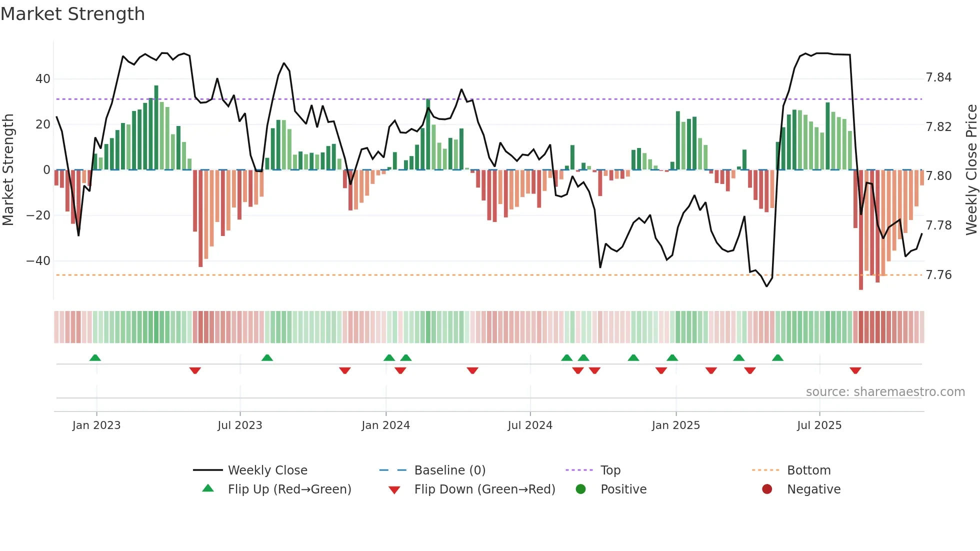
Task: Click the Market Strength chart title
Action: tap(73, 14)
